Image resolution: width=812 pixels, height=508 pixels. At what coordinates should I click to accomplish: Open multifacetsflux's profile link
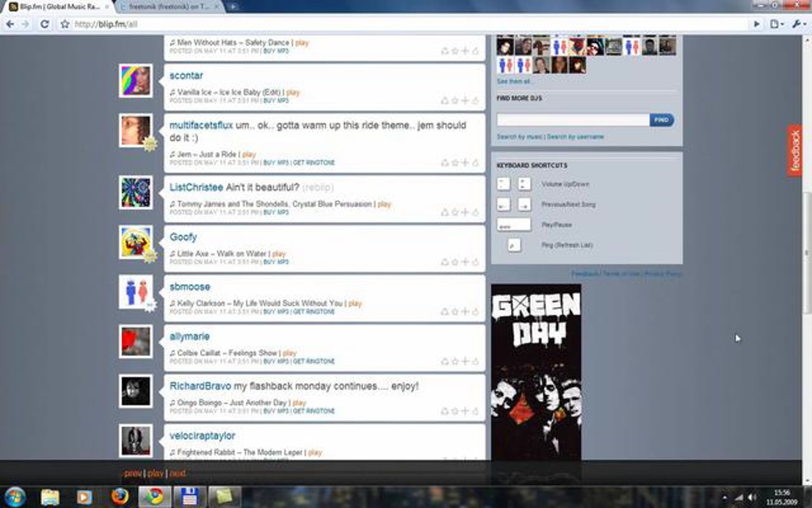(x=201, y=125)
